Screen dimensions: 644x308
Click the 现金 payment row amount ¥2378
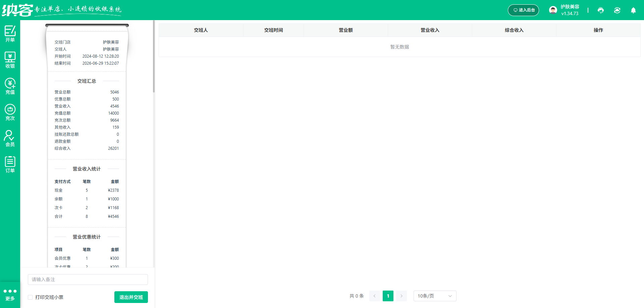pos(113,190)
